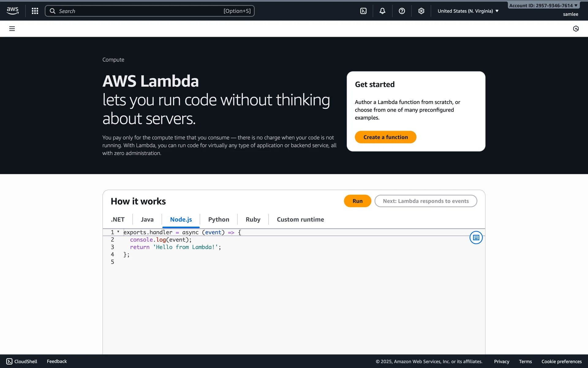Click Next: Lambda responds to events
The width and height of the screenshot is (588, 368).
425,201
